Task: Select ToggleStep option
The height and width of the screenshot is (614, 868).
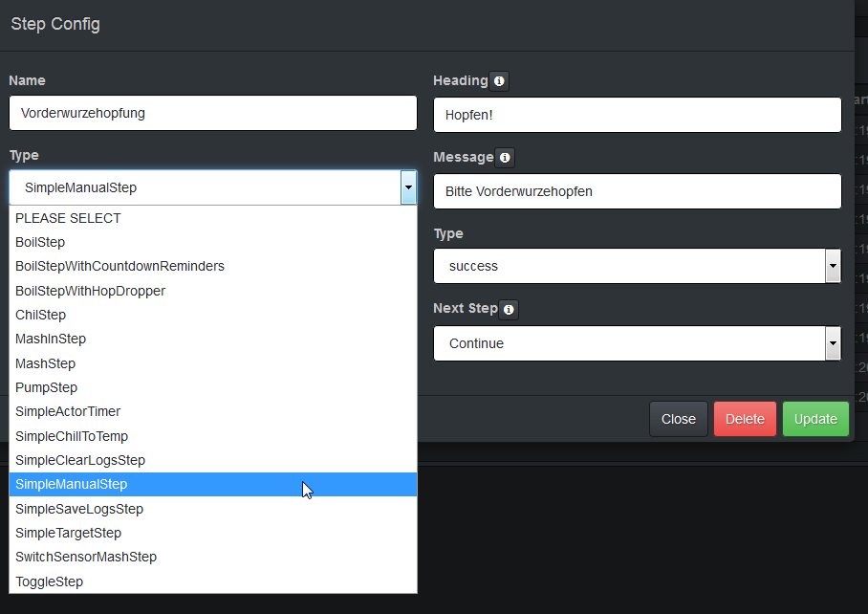Action: pyautogui.click(x=49, y=581)
